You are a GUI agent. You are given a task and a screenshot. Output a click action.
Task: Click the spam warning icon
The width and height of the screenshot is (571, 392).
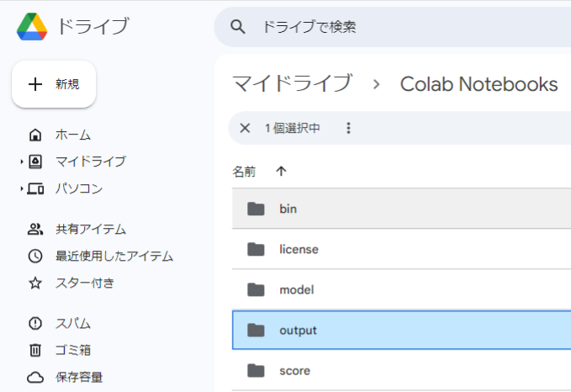pyautogui.click(x=35, y=324)
